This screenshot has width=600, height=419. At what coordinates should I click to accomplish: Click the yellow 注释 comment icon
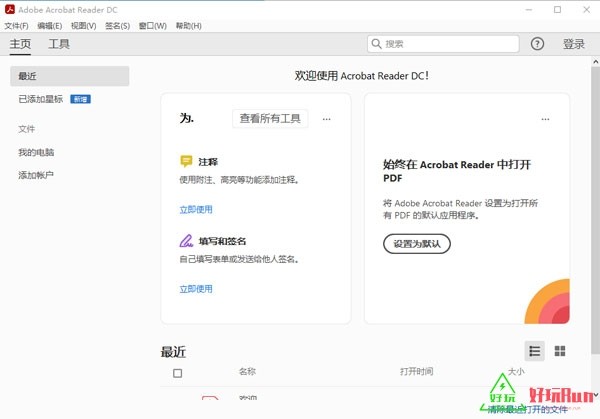click(x=186, y=161)
